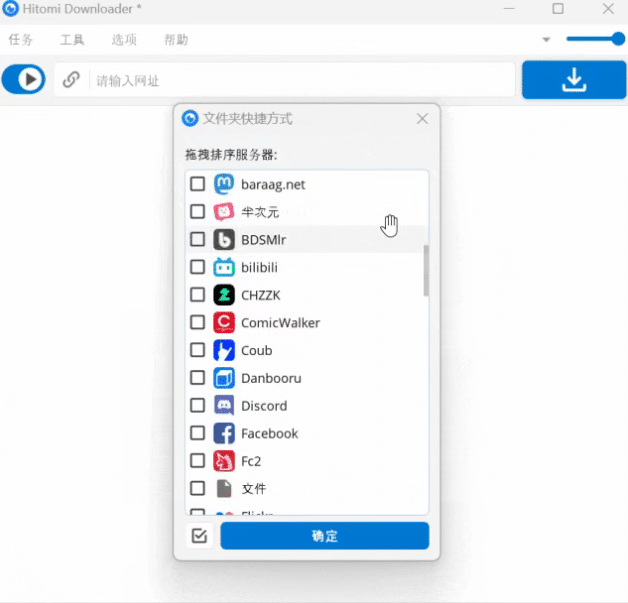Screen dimensions: 628x603
Task: Click the Facebook logo icon
Action: click(224, 433)
